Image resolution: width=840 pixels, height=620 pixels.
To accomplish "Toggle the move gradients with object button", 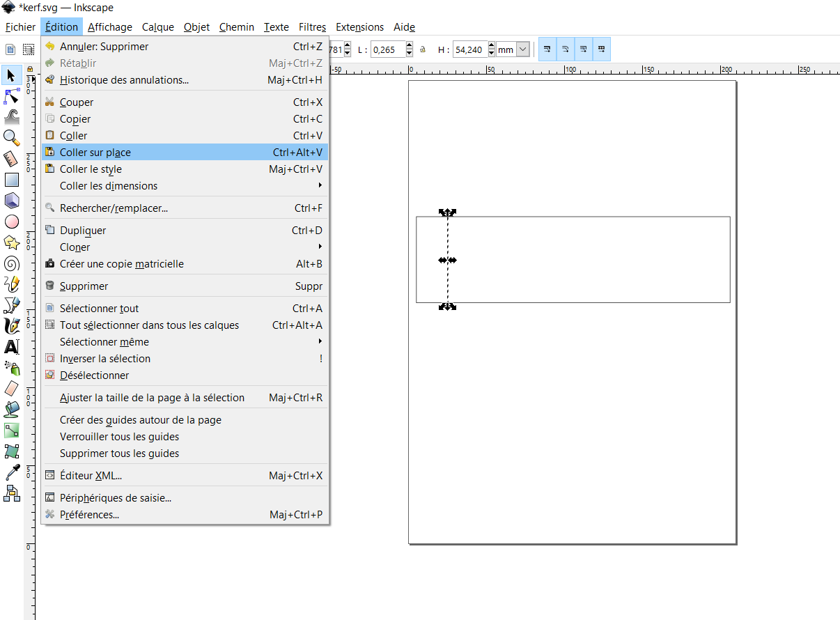I will click(x=584, y=49).
